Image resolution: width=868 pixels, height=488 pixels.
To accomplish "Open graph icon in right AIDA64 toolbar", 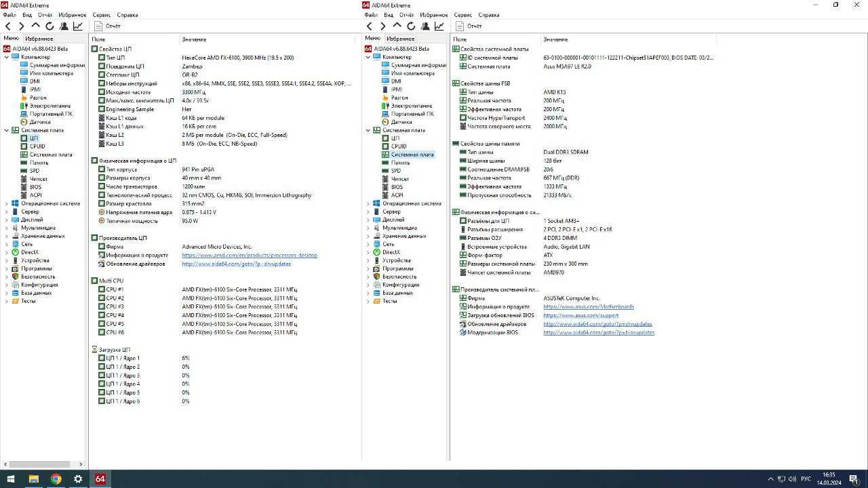I will pyautogui.click(x=439, y=26).
